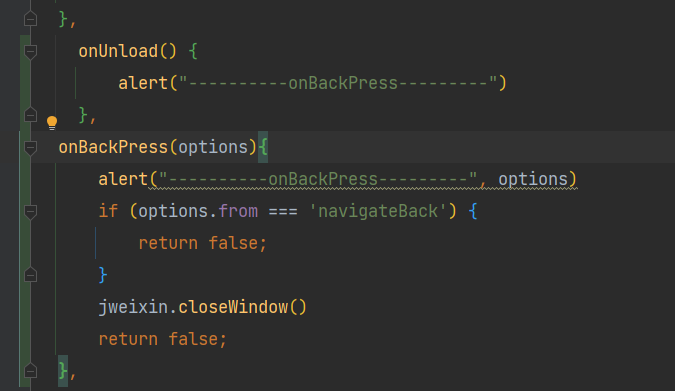Viewport: 675px width, 391px height.
Task: Collapse the onUnload() method fold marker
Action: click(30, 52)
